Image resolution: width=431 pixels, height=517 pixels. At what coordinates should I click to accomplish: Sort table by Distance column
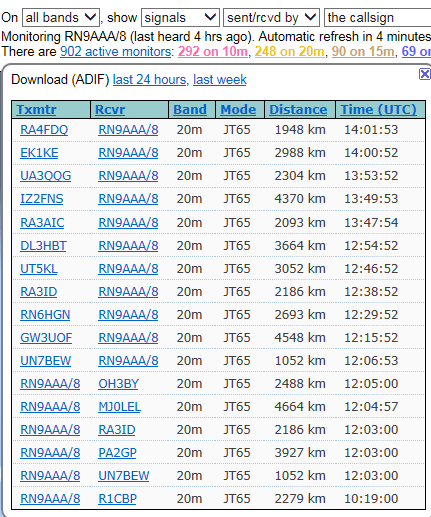tap(298, 110)
